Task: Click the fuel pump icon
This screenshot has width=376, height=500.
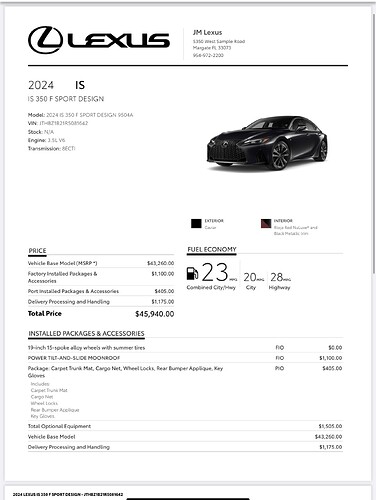Action: click(192, 273)
